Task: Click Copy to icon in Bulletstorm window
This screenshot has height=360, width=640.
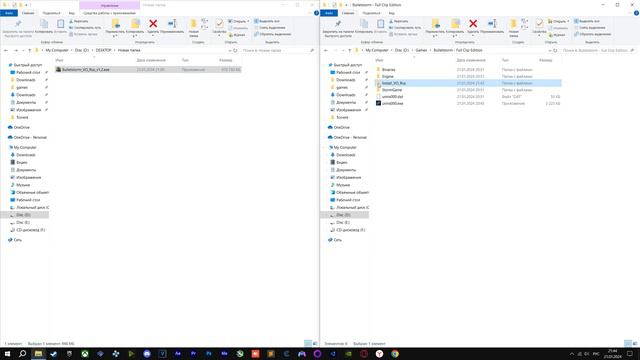Action: tap(455, 24)
